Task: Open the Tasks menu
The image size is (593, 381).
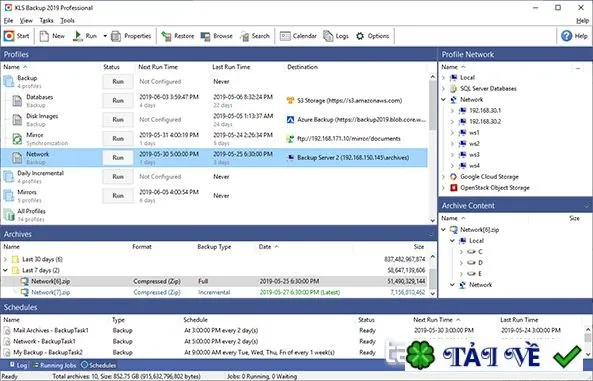Action: 47,20
